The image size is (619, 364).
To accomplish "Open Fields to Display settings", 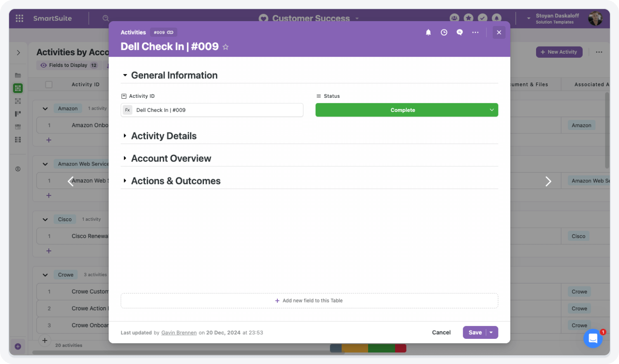I will [x=69, y=65].
